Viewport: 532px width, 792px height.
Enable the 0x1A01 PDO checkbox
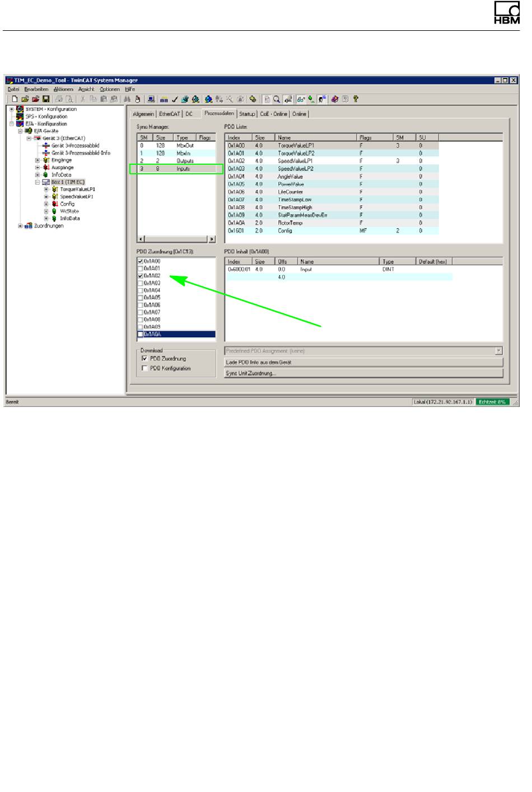141,268
